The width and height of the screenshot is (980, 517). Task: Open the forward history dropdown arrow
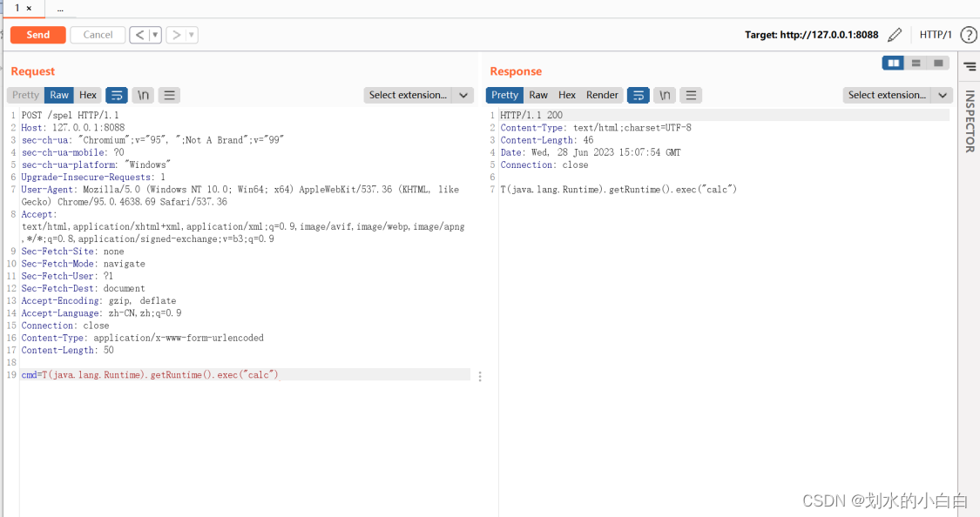pos(192,35)
